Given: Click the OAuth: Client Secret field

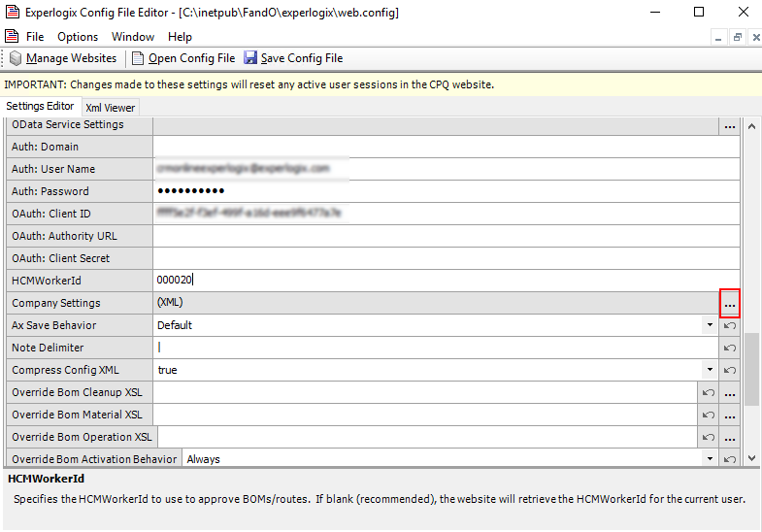Looking at the screenshot, I should 447,258.
